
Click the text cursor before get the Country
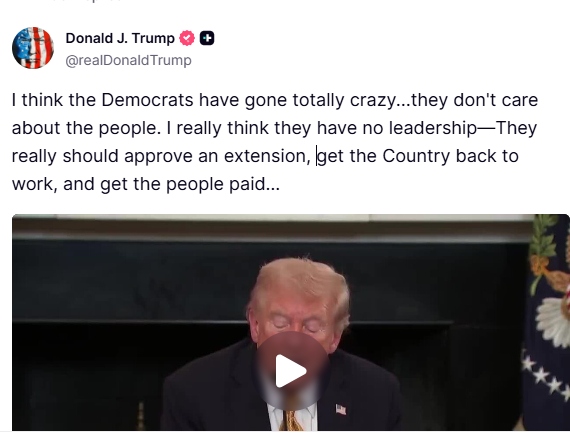317,156
